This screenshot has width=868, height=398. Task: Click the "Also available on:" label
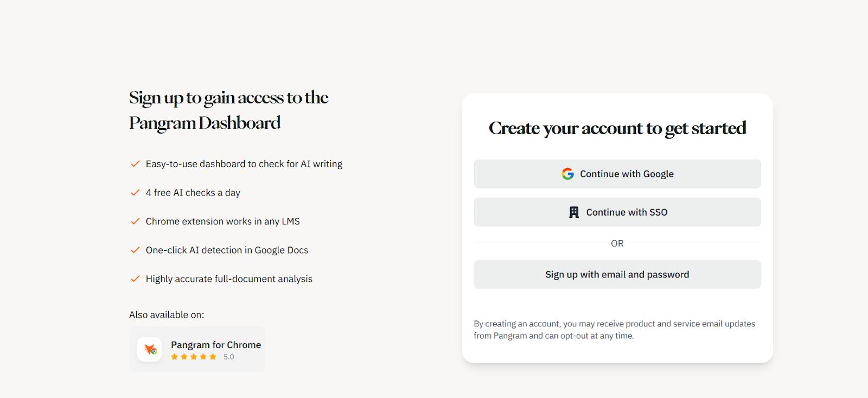(x=167, y=315)
